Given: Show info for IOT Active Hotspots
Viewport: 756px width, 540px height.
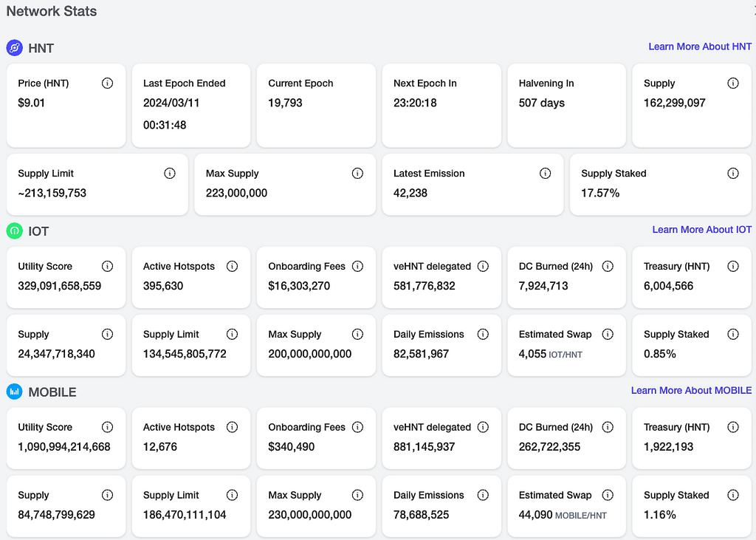Looking at the screenshot, I should pos(232,266).
